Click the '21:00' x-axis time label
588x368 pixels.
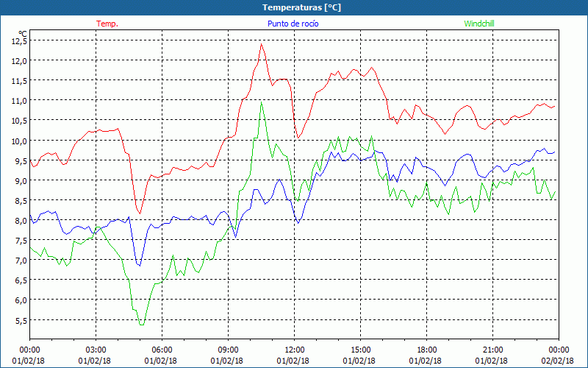point(492,350)
